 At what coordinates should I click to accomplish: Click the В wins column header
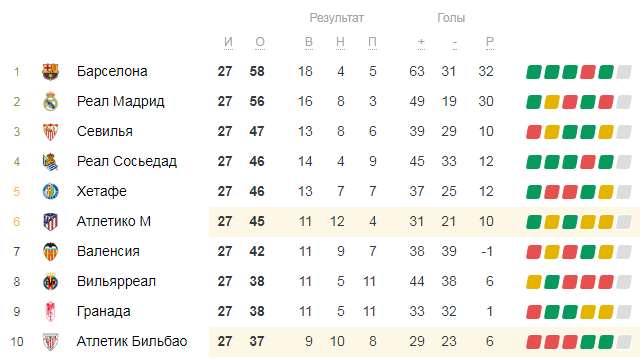(x=309, y=42)
